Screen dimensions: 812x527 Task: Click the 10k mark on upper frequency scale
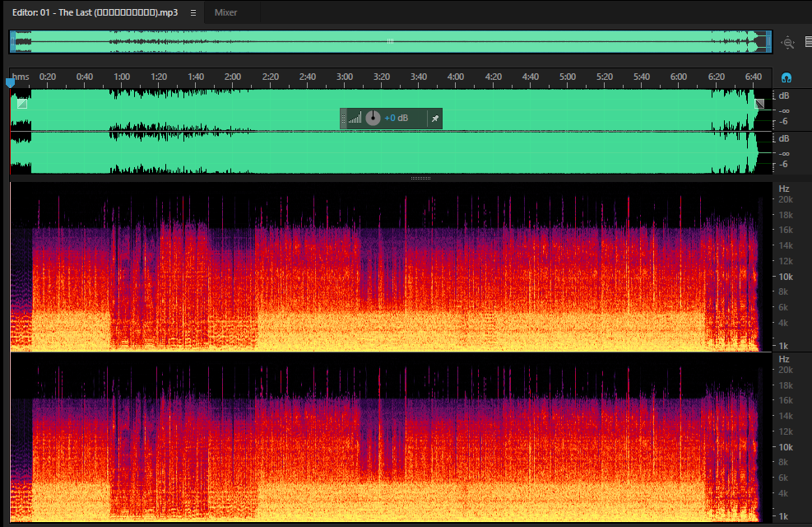click(x=786, y=277)
